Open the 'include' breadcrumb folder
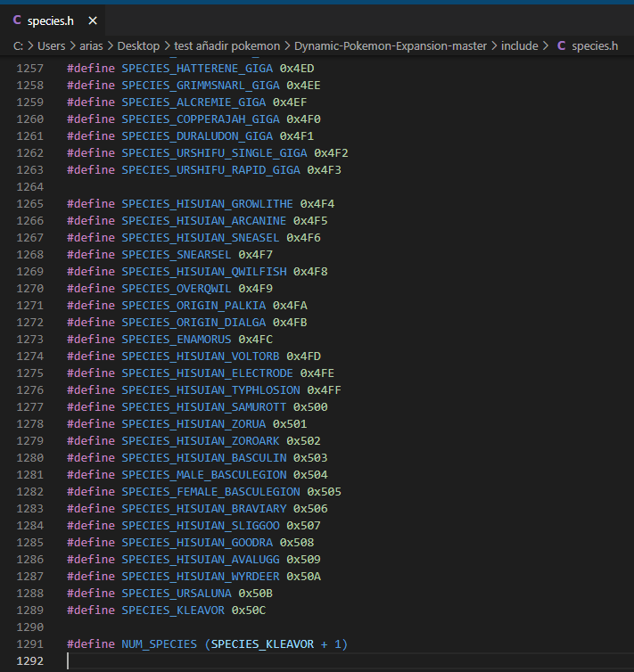The width and height of the screenshot is (634, 672). (519, 45)
